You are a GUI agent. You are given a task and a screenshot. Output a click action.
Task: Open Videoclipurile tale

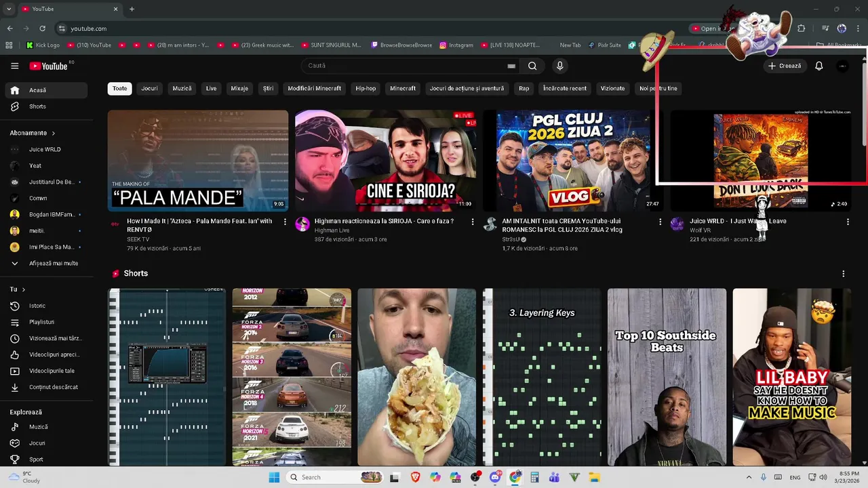(46, 371)
